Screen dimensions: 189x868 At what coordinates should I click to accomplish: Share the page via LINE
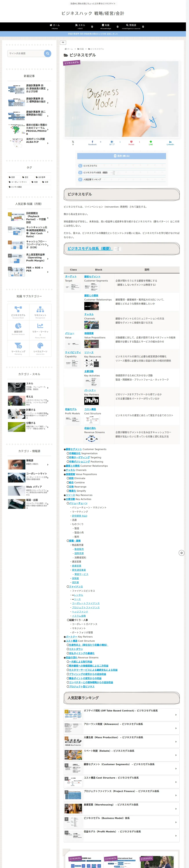tap(151, 143)
